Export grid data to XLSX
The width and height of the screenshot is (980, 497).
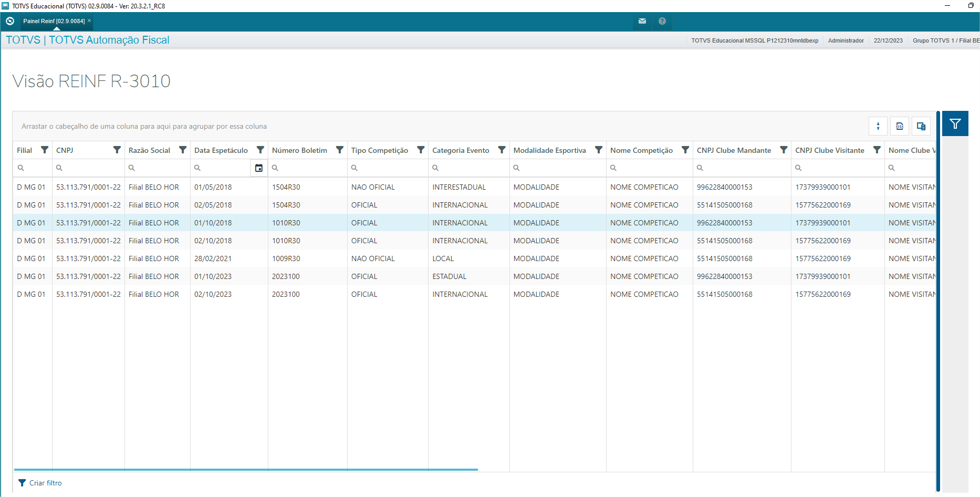[x=900, y=126]
